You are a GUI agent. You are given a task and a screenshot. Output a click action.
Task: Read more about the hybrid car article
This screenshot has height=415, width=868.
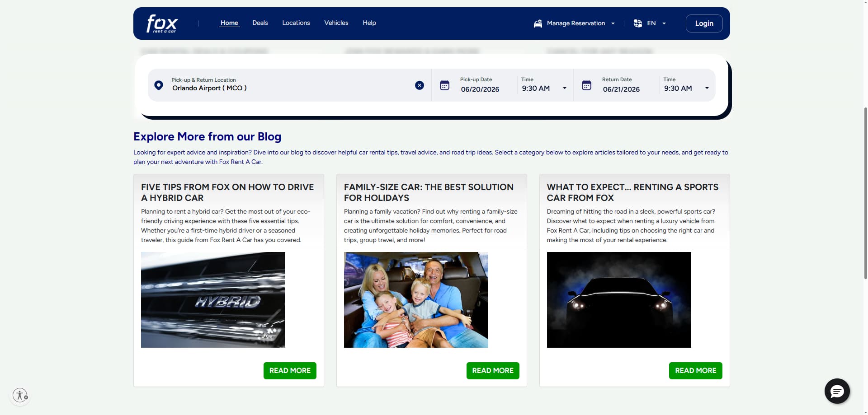(290, 370)
